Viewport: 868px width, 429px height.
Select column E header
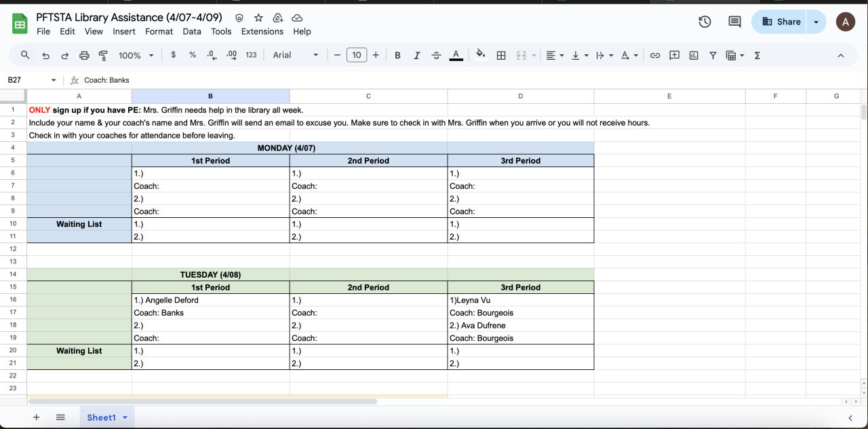(x=669, y=96)
